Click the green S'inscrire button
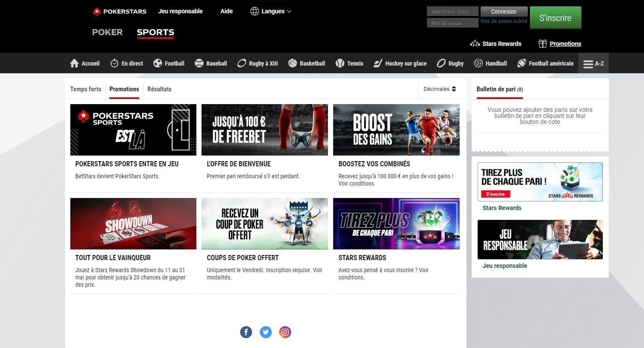 click(x=555, y=18)
